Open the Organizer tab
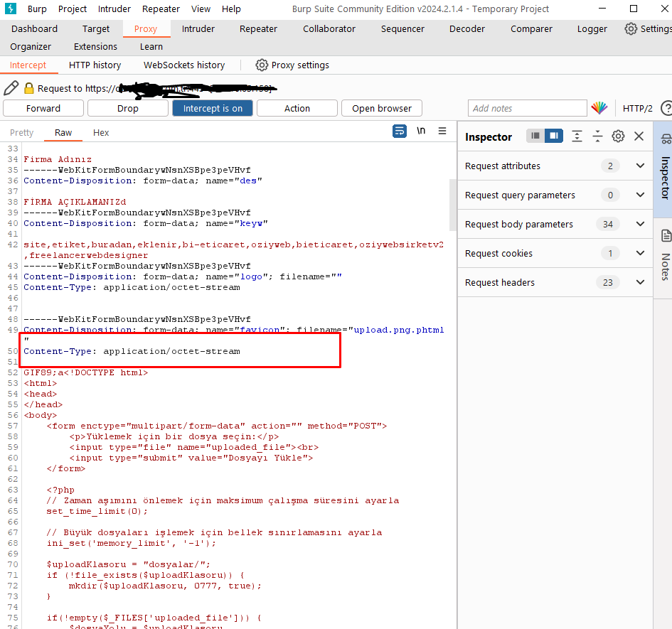This screenshot has height=629, width=672. coord(31,46)
